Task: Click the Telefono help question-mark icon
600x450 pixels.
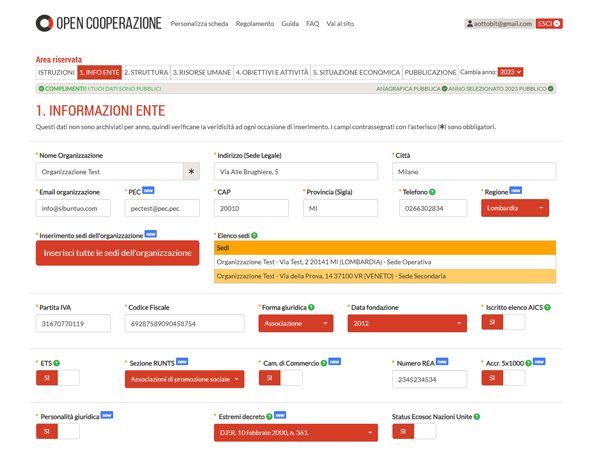Action: tap(433, 191)
